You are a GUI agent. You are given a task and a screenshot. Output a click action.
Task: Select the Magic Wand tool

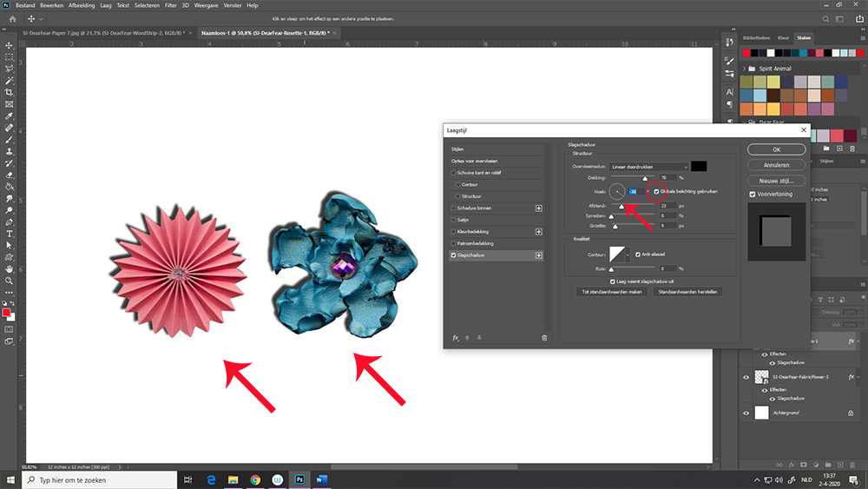[x=9, y=81]
